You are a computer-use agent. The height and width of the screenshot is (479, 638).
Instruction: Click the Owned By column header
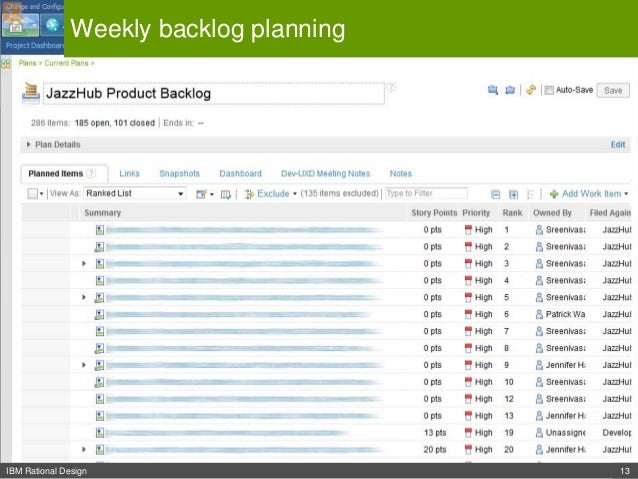click(x=552, y=213)
